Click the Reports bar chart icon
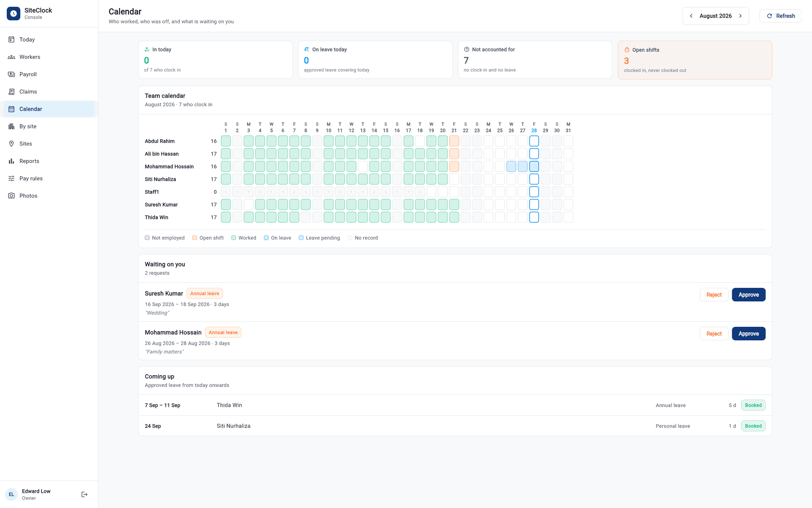 tap(11, 161)
